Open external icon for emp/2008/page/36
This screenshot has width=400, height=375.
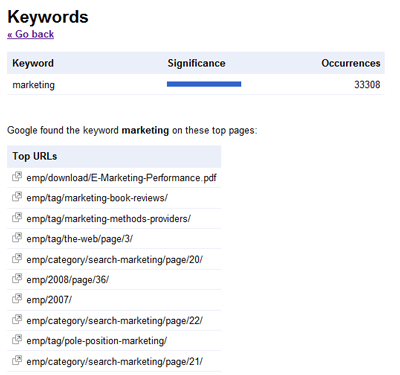tap(17, 278)
